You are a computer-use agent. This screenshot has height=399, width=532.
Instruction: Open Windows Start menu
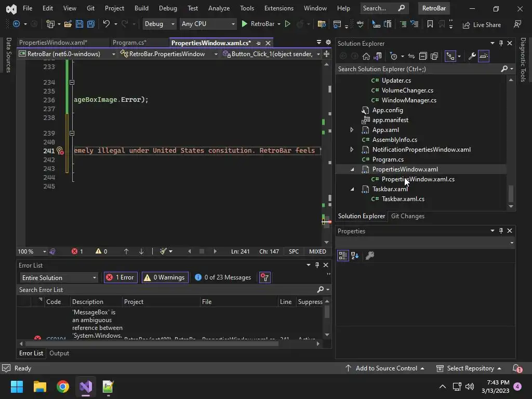tap(17, 387)
